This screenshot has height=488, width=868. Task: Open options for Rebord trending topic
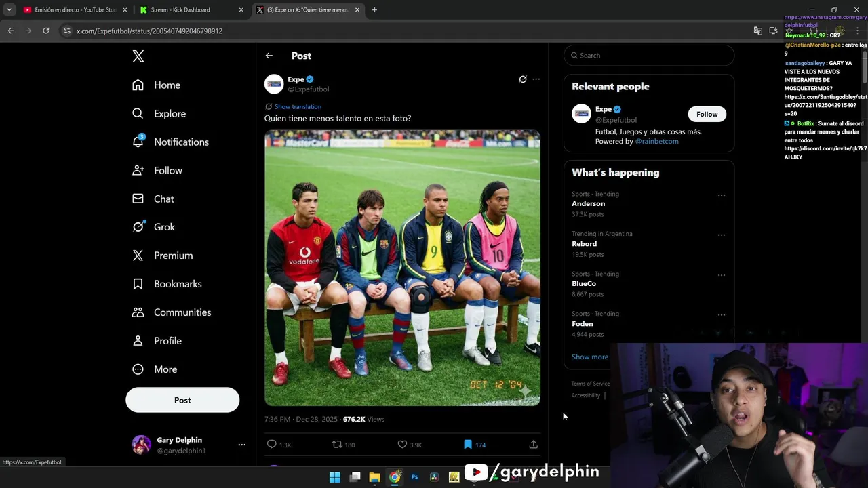[x=722, y=235]
